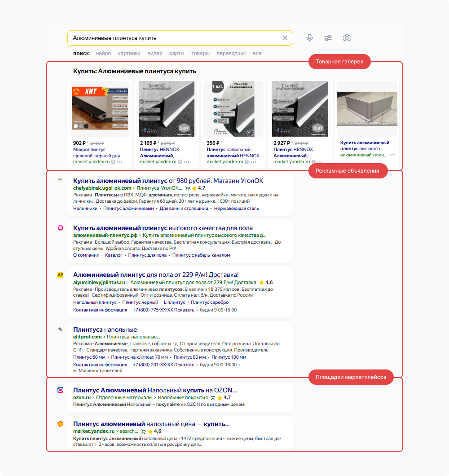The image size is (449, 476).
Task: Click the pink circle favicon of алюминиевый-плинтус.рф
Action: click(61, 228)
